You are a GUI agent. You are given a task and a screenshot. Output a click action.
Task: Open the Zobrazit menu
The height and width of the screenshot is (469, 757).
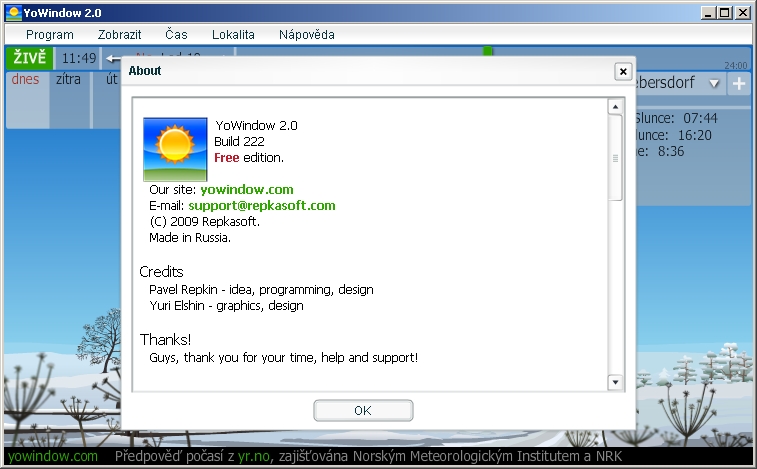[119, 35]
